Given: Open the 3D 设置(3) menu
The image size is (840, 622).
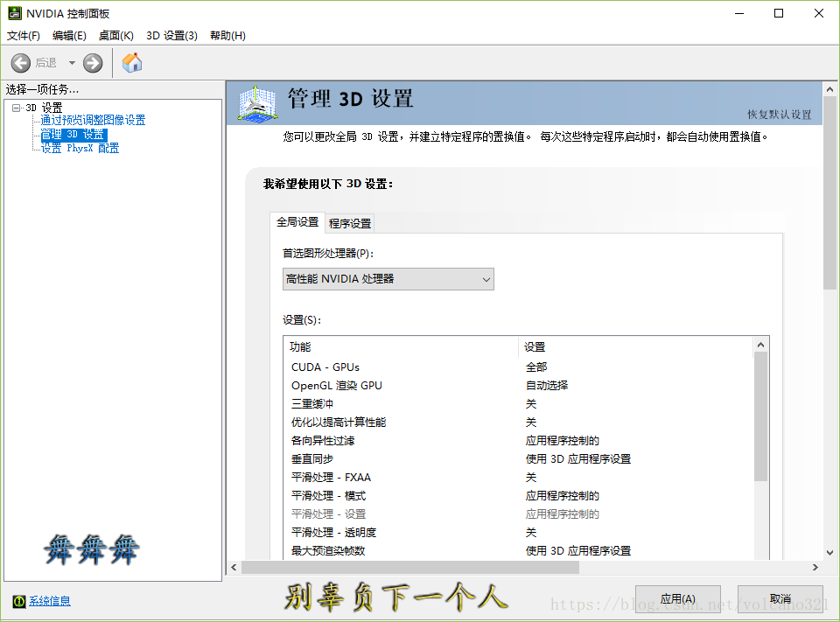Looking at the screenshot, I should coord(171,35).
